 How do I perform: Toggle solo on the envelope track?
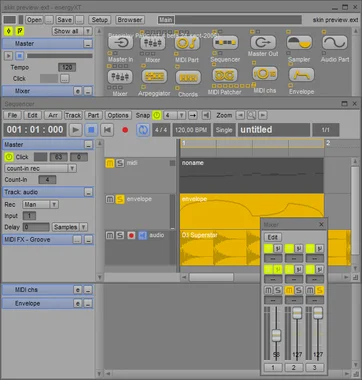point(120,199)
